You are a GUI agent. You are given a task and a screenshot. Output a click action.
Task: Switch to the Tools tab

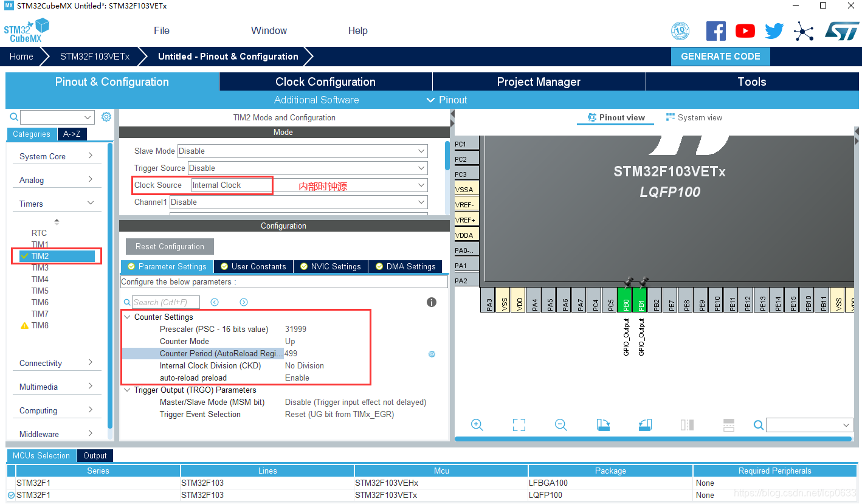pyautogui.click(x=751, y=81)
